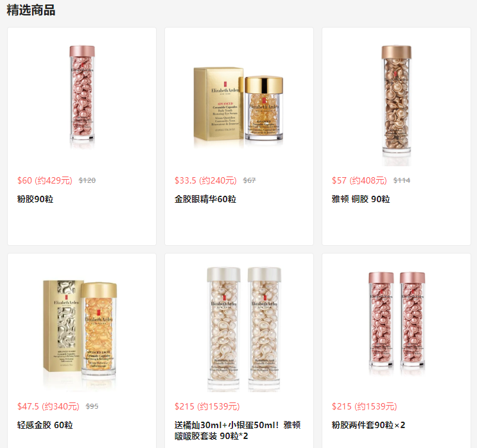The height and width of the screenshot is (448, 477).
Task: Click the strikethrough original price $95
Action: coord(92,406)
